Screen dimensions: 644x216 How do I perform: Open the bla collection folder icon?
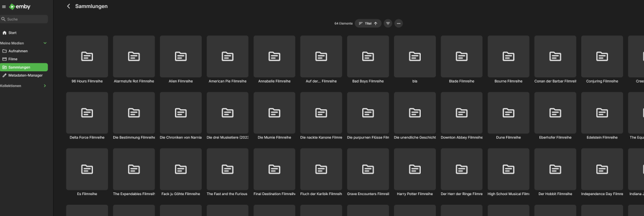click(415, 56)
